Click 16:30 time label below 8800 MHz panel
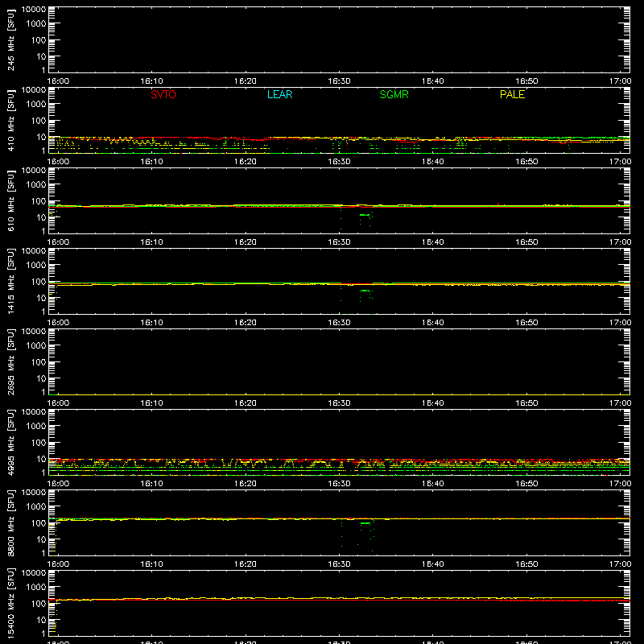 click(339, 564)
